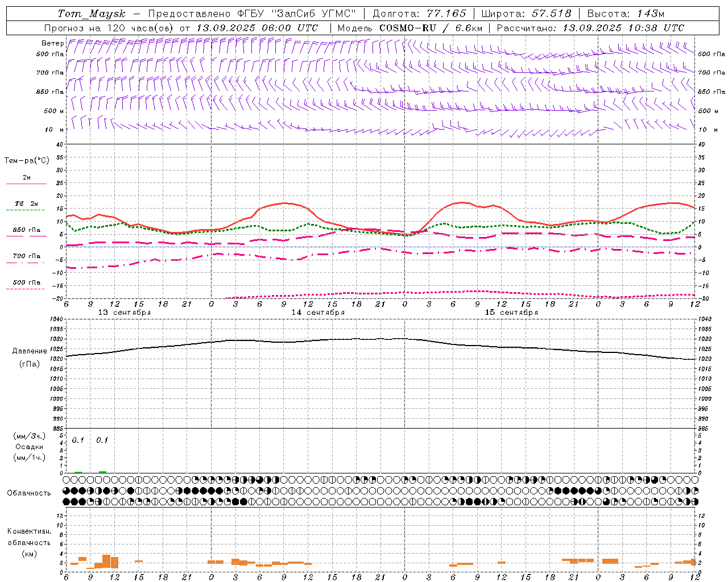Image resolution: width=728 pixels, height=582 pixels.
Task: Click the 15 сентября date label
Action: pos(511,313)
